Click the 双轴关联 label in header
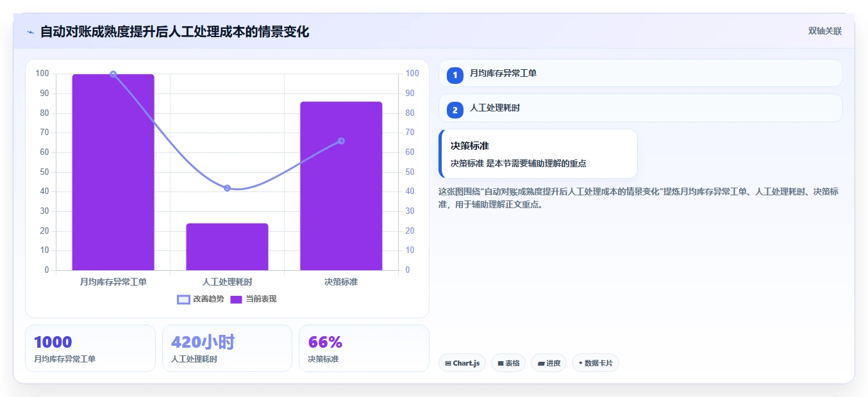 824,31
